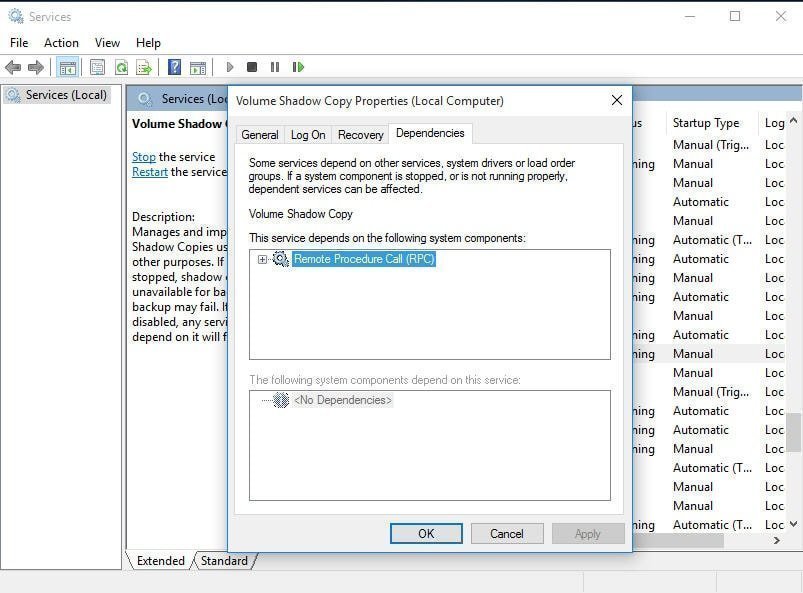
Task: Toggle the Show/Hide Action Pane icon
Action: [x=198, y=67]
